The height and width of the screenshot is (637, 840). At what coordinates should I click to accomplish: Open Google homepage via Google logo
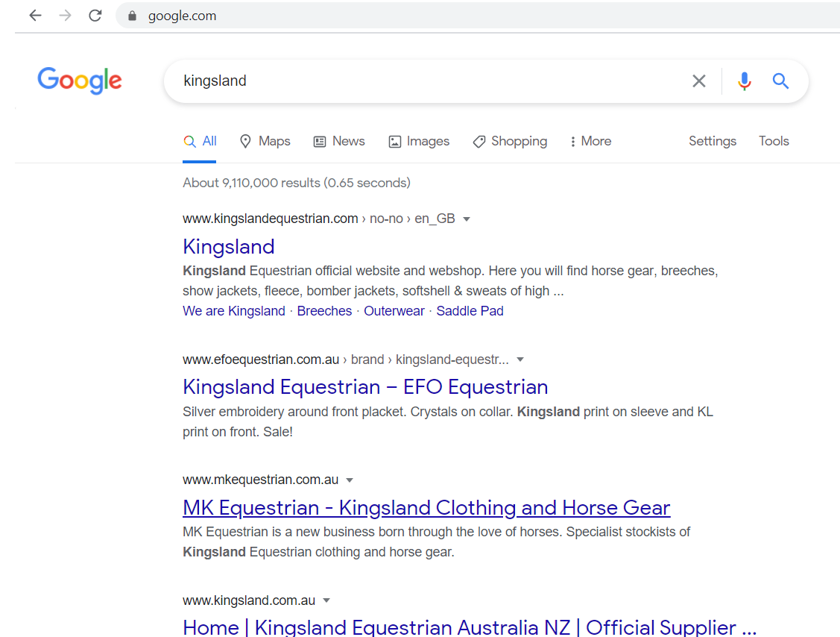point(80,81)
